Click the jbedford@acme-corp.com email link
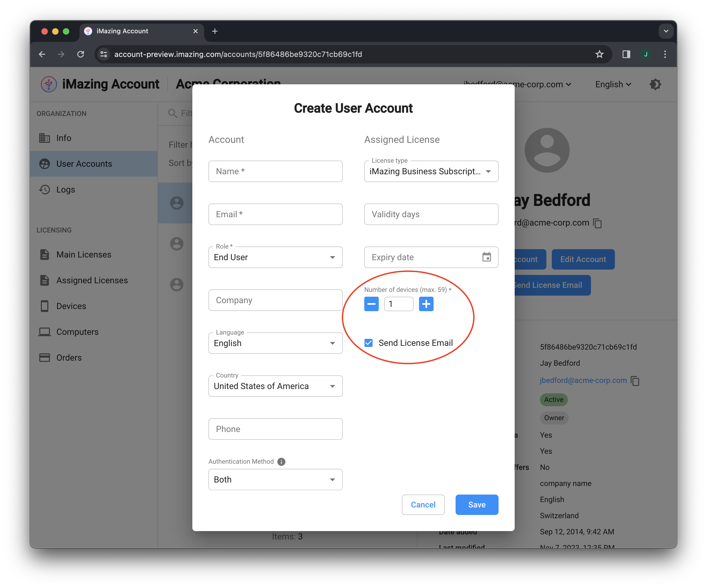707x588 pixels. pyautogui.click(x=583, y=380)
